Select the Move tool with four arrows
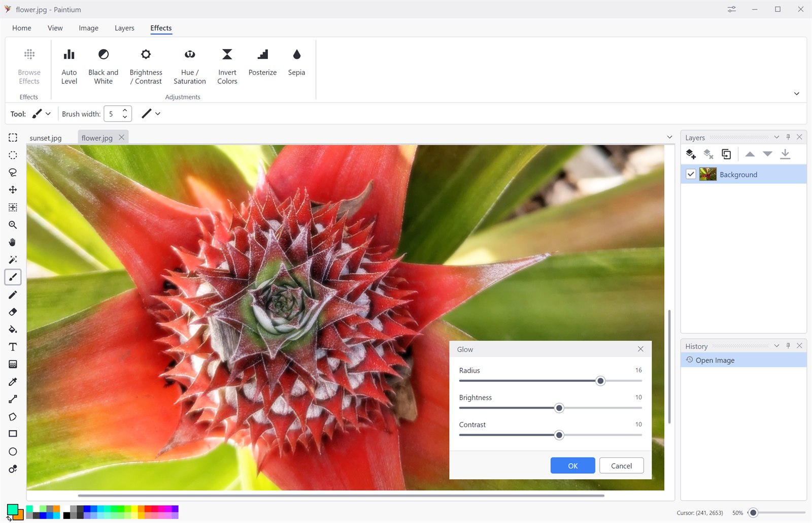 point(13,190)
